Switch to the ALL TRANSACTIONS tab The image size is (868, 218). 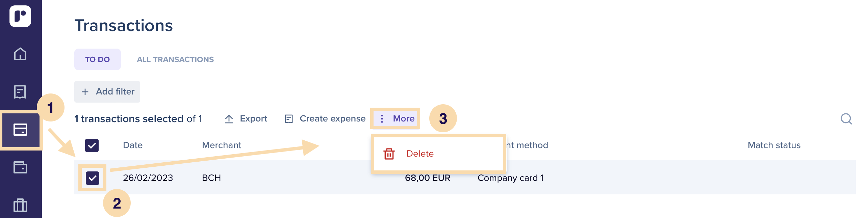(x=175, y=59)
